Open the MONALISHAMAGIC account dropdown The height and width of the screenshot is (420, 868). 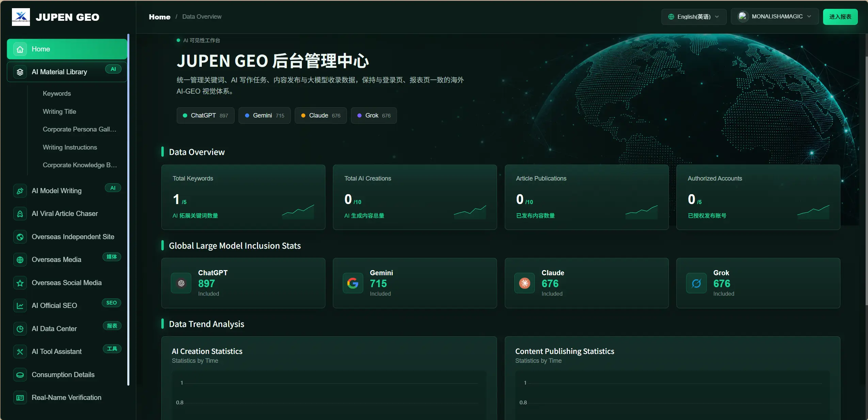774,17
